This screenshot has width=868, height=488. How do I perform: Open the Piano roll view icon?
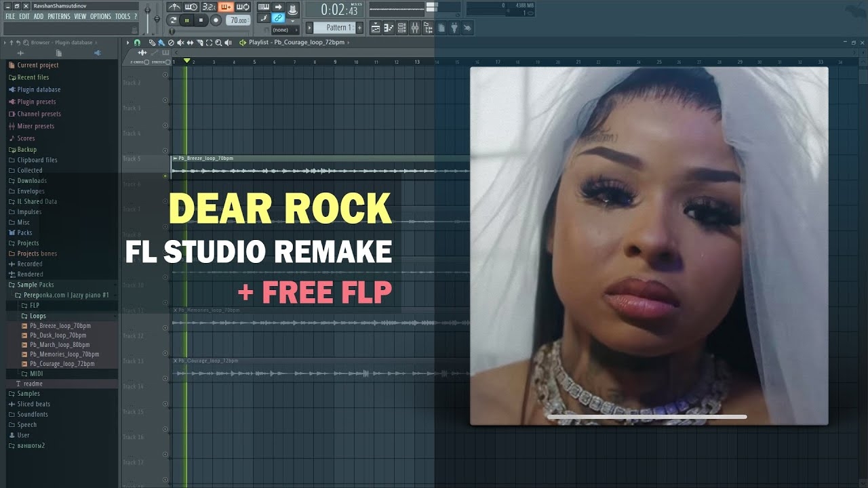click(x=389, y=28)
